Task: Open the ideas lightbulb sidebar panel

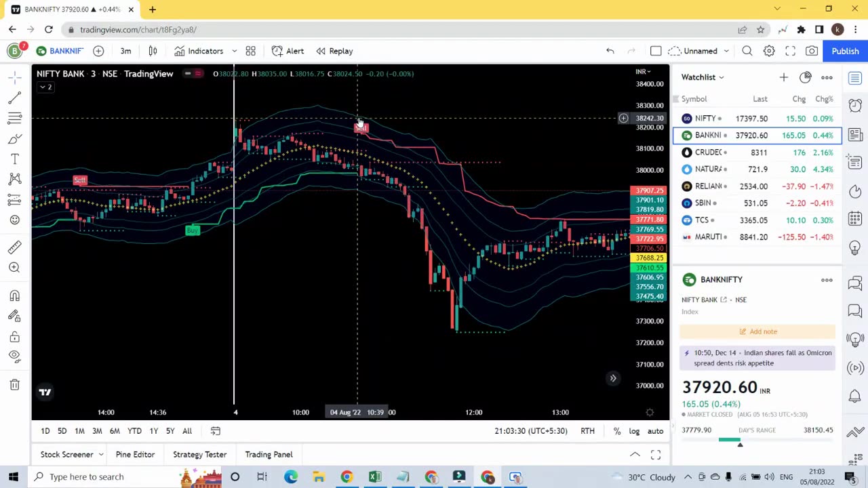Action: click(855, 247)
